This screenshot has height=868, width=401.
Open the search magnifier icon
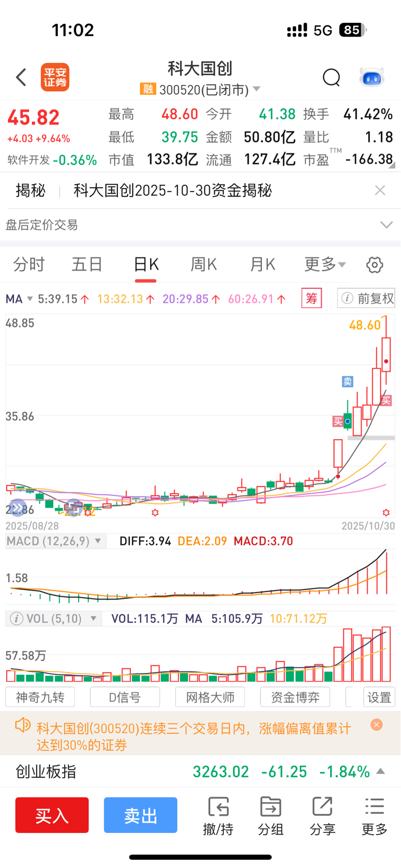pos(331,77)
